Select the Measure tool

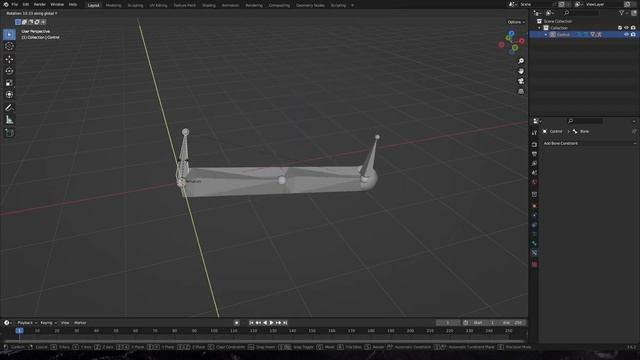coord(9,120)
